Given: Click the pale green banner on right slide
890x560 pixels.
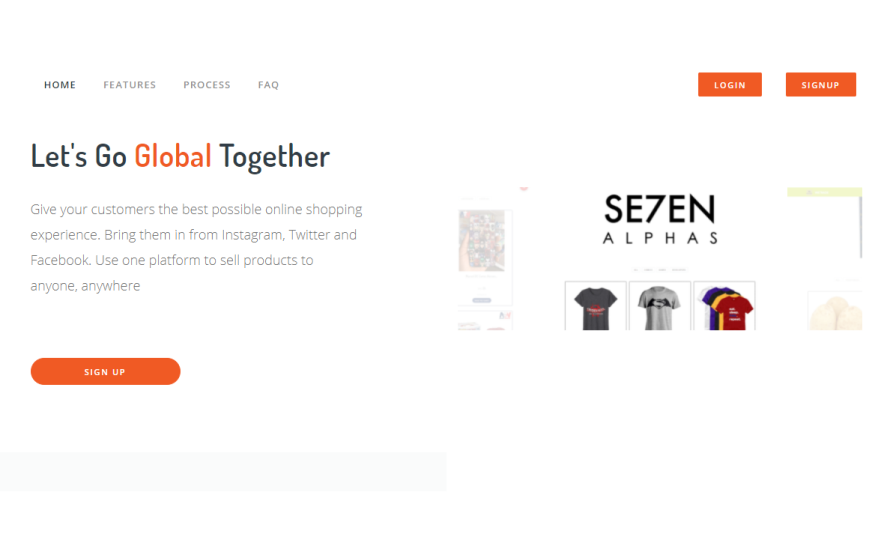Looking at the screenshot, I should point(824,192).
